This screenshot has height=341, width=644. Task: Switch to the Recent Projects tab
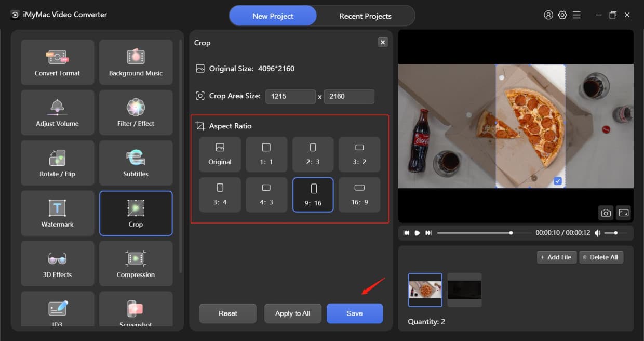click(366, 16)
